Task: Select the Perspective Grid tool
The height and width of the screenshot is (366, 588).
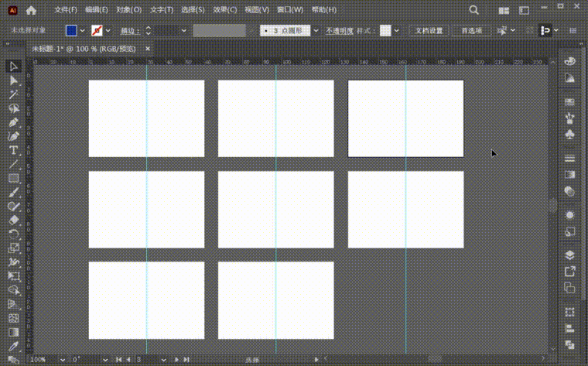Action: tap(13, 304)
